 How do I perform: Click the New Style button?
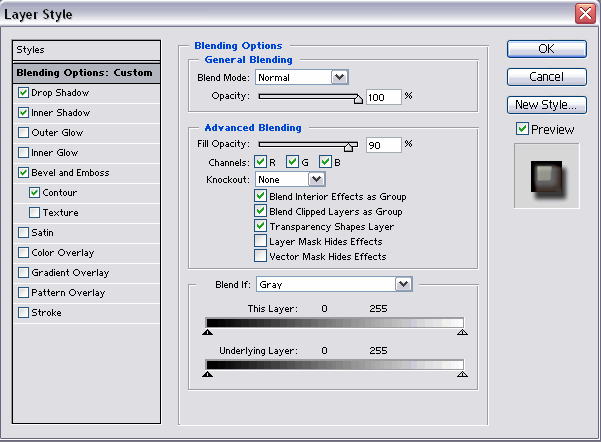(x=547, y=105)
